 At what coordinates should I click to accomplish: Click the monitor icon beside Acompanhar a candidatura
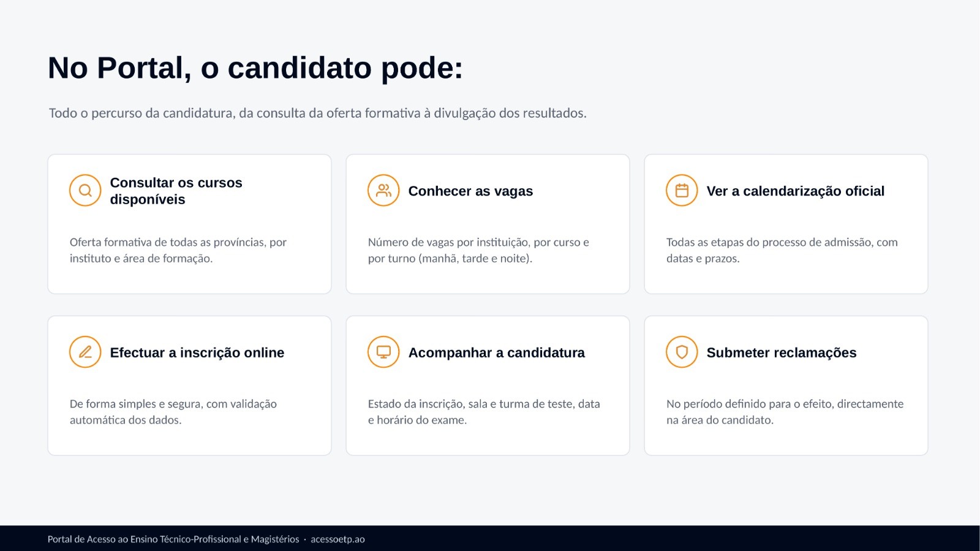tap(383, 352)
